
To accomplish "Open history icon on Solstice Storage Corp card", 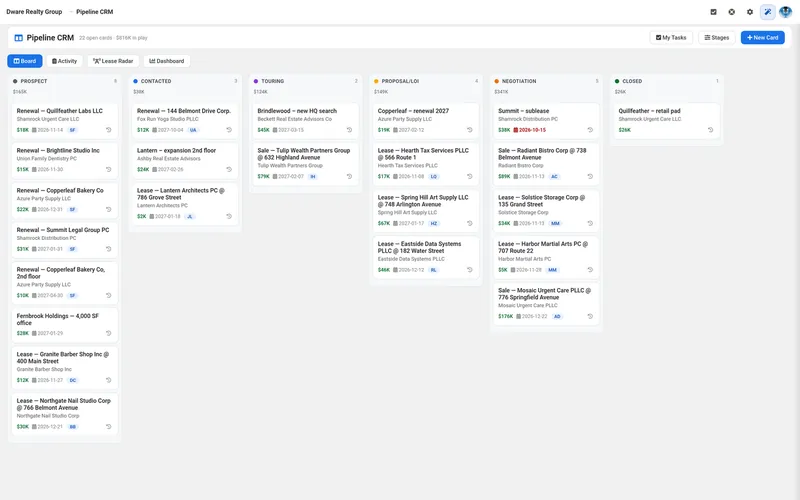I will tap(590, 223).
